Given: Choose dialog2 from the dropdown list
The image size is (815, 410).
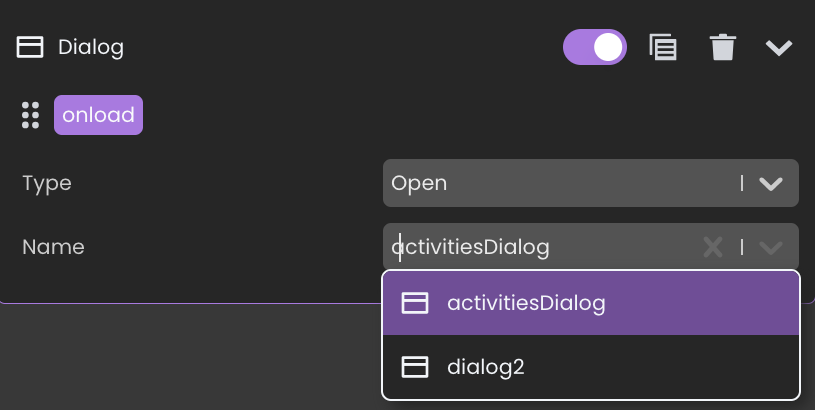Looking at the screenshot, I should [591, 367].
